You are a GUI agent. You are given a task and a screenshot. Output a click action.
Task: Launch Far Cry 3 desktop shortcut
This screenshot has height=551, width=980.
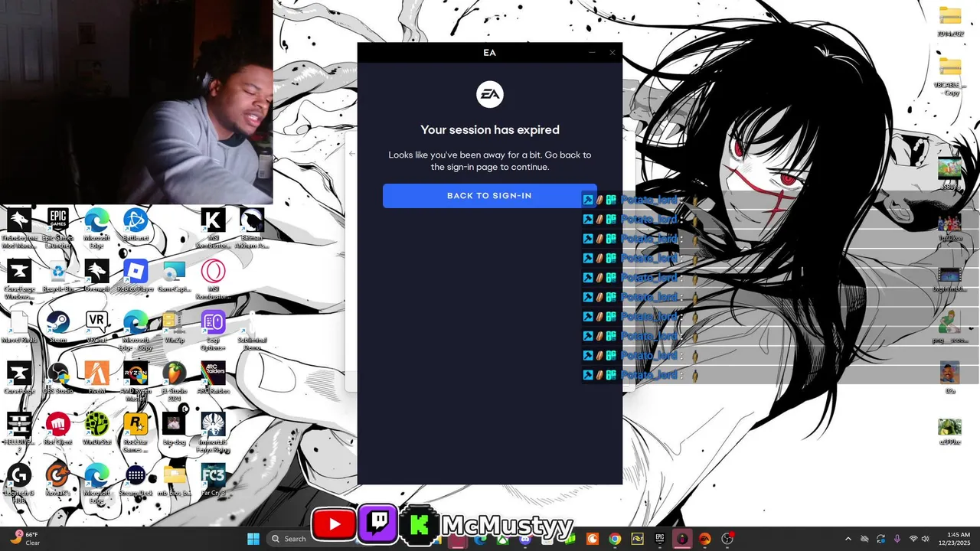coord(214,480)
